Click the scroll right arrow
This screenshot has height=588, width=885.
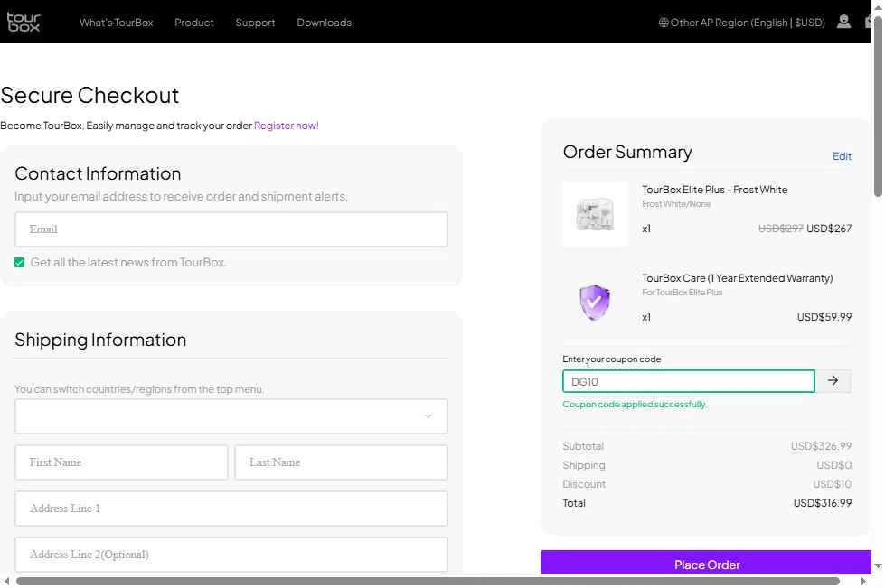click(x=862, y=582)
